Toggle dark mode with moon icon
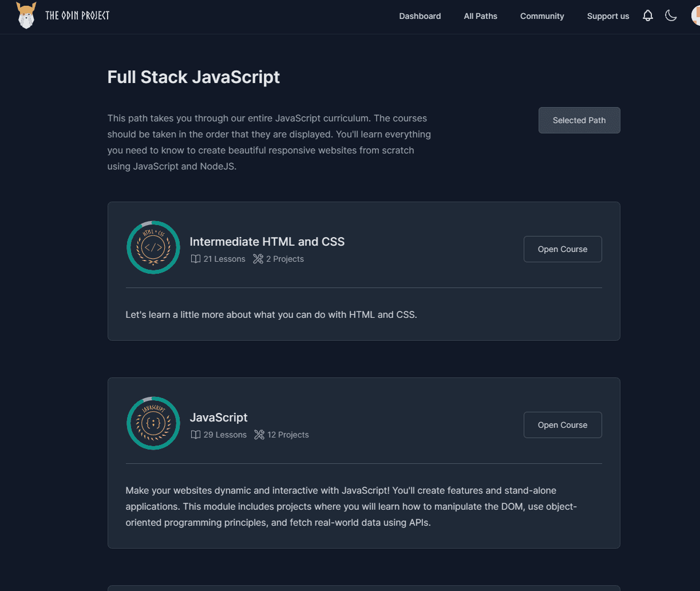Image resolution: width=700 pixels, height=591 pixels. [x=671, y=16]
